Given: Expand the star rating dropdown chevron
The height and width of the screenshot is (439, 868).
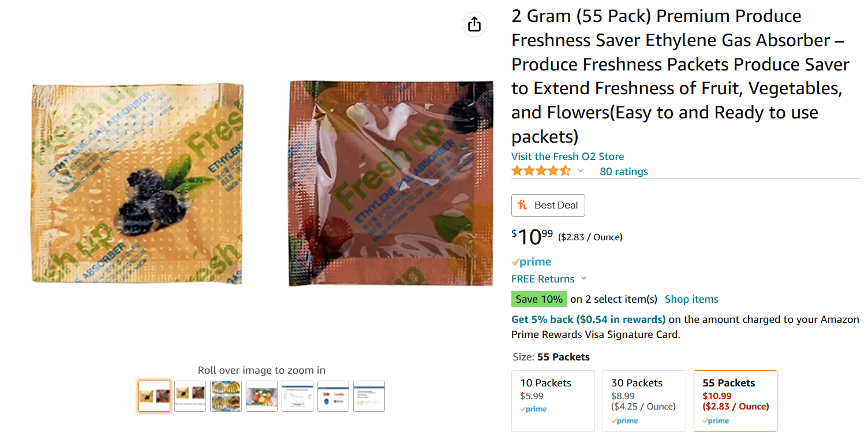Looking at the screenshot, I should click(x=581, y=171).
